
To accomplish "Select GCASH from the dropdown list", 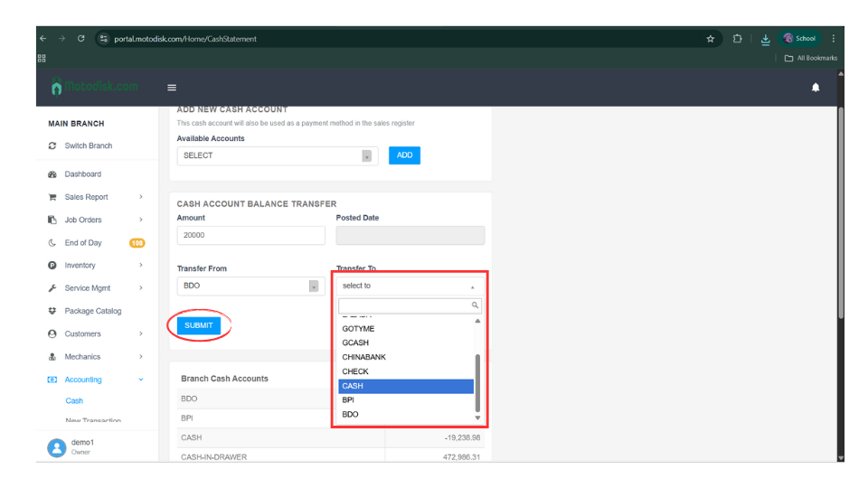I will click(355, 343).
